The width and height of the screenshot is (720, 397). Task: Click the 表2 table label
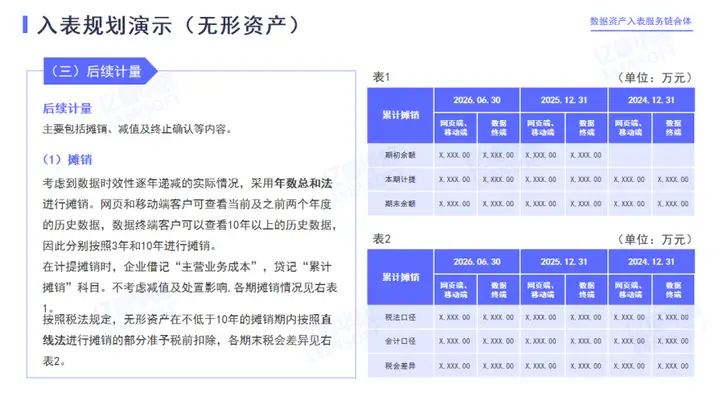click(x=381, y=239)
